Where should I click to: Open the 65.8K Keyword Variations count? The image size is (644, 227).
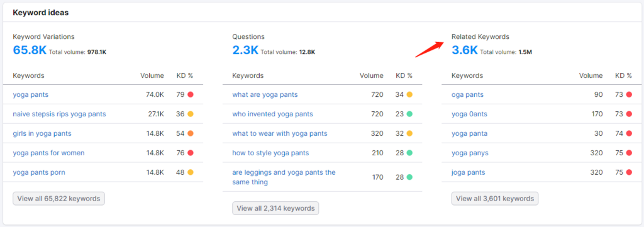[30, 50]
